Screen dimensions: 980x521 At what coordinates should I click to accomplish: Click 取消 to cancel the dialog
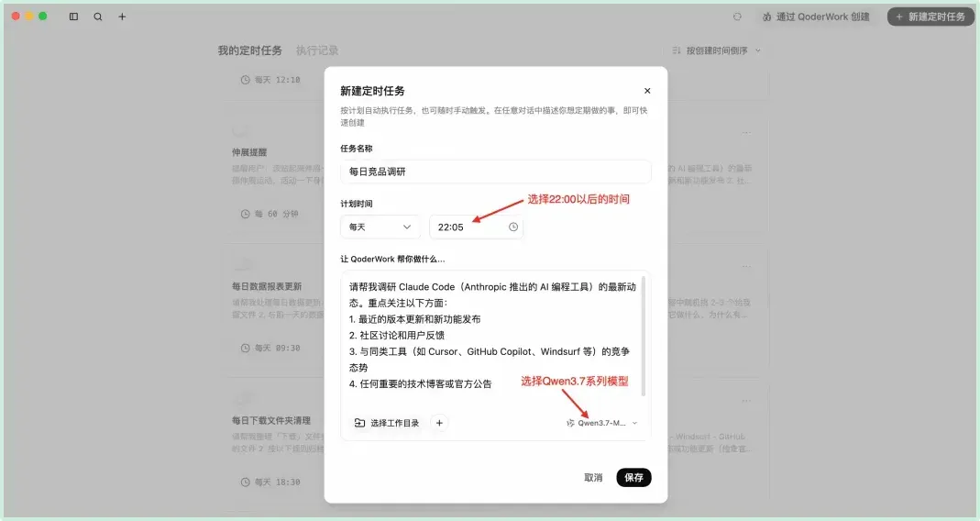(593, 478)
